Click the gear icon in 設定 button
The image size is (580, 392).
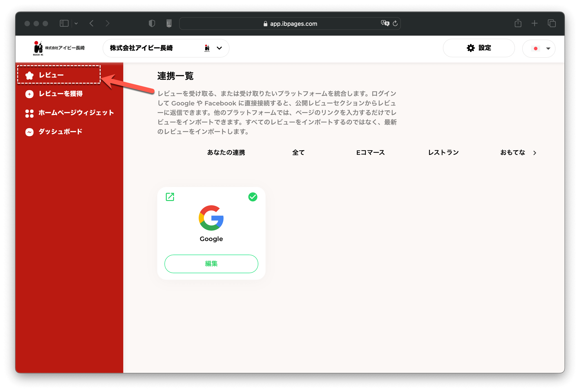click(x=470, y=48)
